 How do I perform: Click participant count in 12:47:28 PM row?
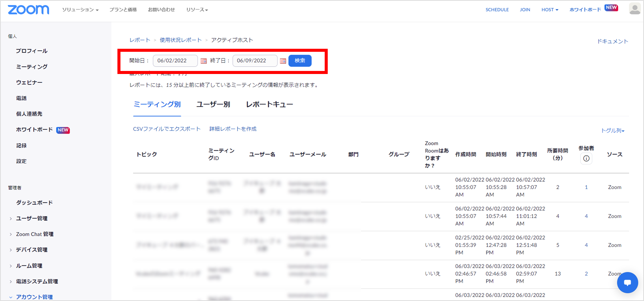click(x=586, y=245)
